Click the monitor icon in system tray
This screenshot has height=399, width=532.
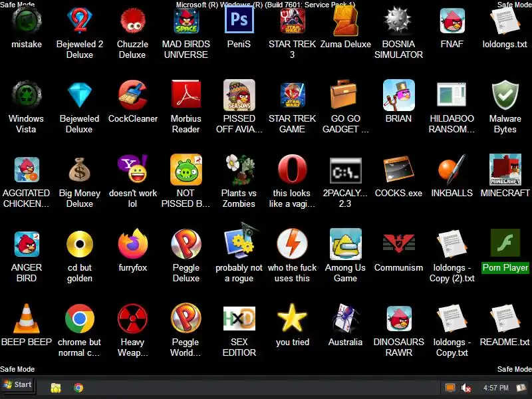(450, 388)
